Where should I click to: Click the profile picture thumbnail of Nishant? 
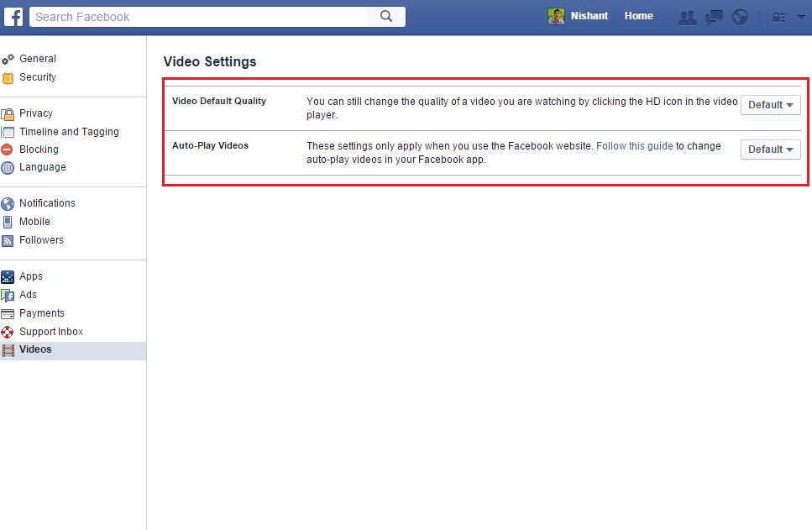(556, 16)
